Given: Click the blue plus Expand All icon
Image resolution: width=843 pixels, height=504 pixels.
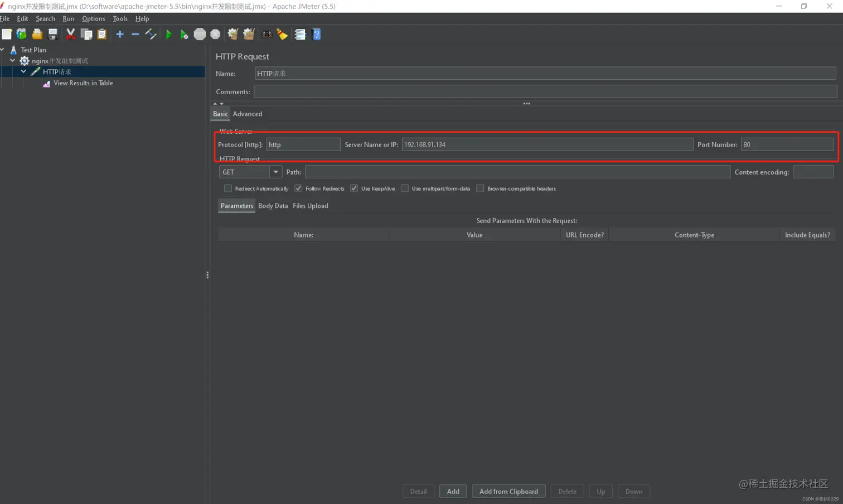Looking at the screenshot, I should coord(120,35).
